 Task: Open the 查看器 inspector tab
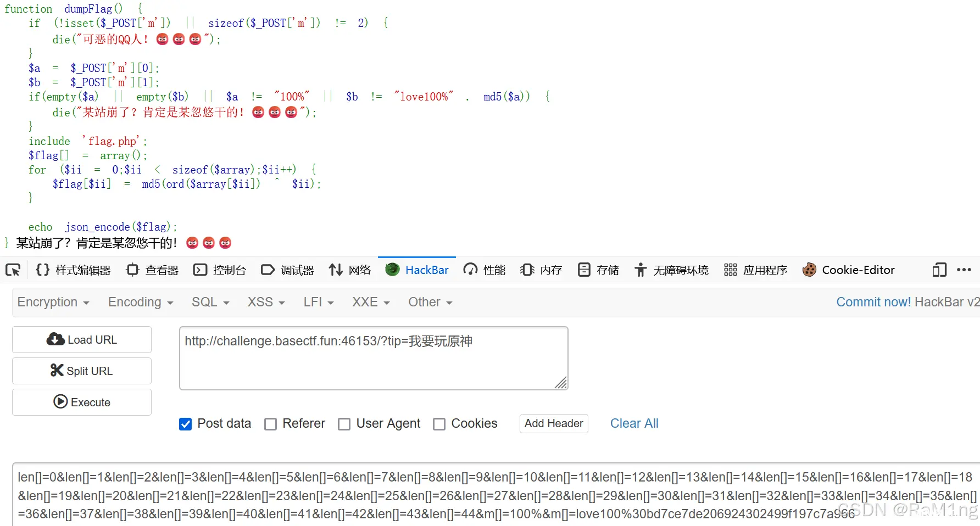pyautogui.click(x=153, y=270)
